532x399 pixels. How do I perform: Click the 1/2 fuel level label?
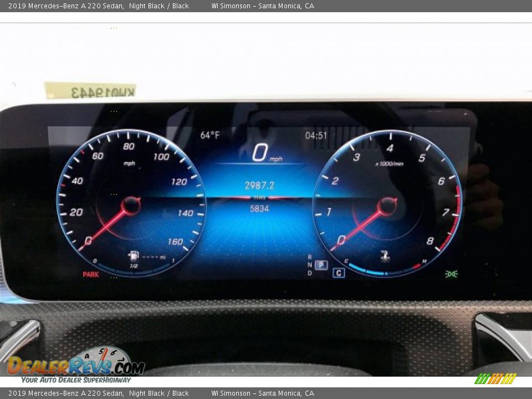pos(134,266)
